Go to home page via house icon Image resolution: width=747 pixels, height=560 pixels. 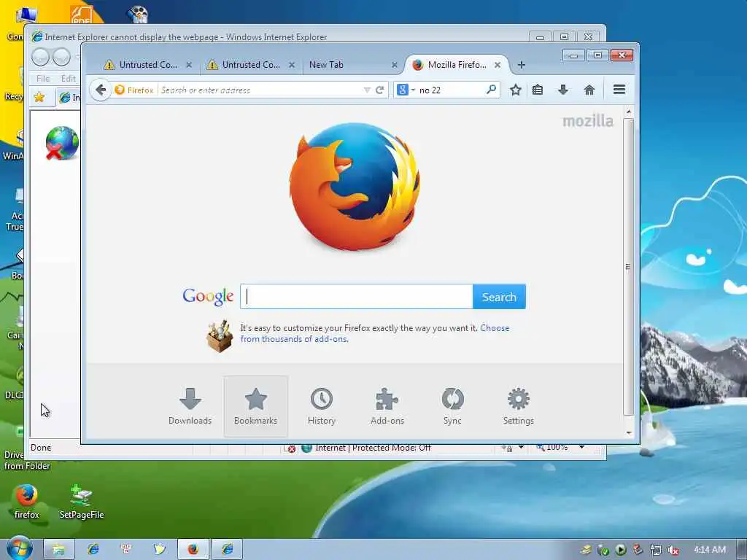tap(589, 90)
